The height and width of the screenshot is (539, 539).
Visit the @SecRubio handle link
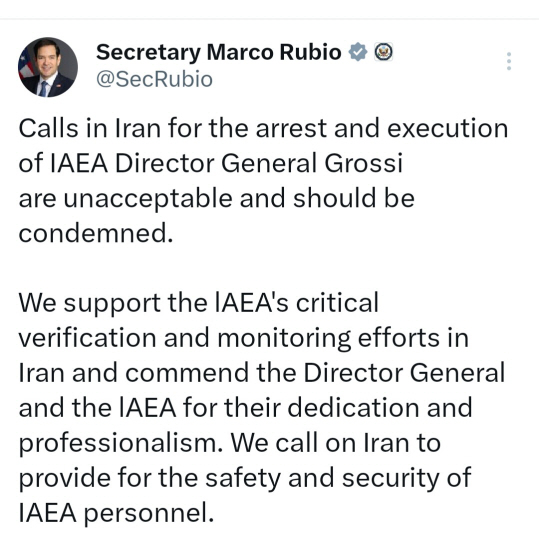(154, 79)
